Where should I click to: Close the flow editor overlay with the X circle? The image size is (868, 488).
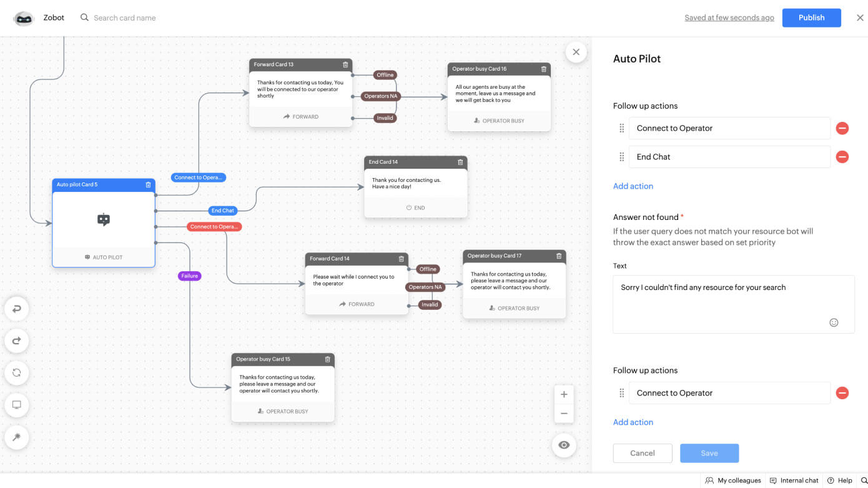click(x=576, y=52)
